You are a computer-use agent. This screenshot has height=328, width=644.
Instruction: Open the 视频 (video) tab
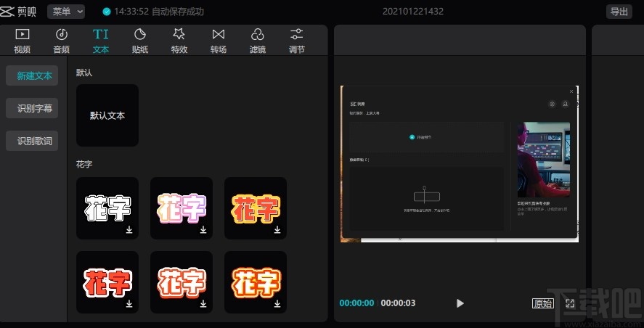(x=23, y=41)
